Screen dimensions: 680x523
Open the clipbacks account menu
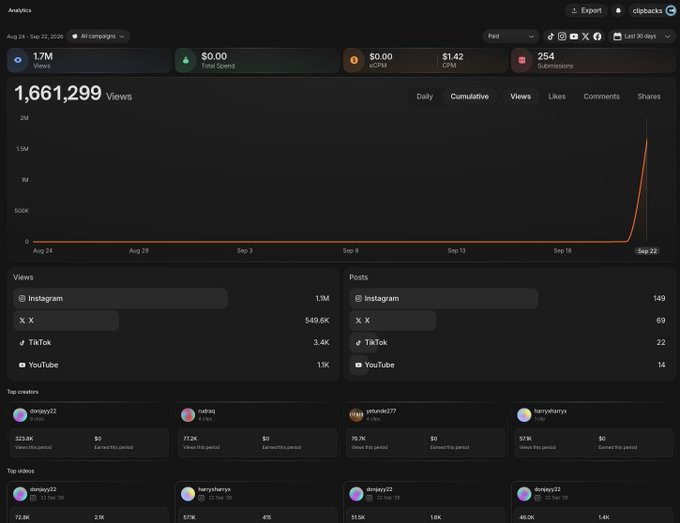pos(654,10)
